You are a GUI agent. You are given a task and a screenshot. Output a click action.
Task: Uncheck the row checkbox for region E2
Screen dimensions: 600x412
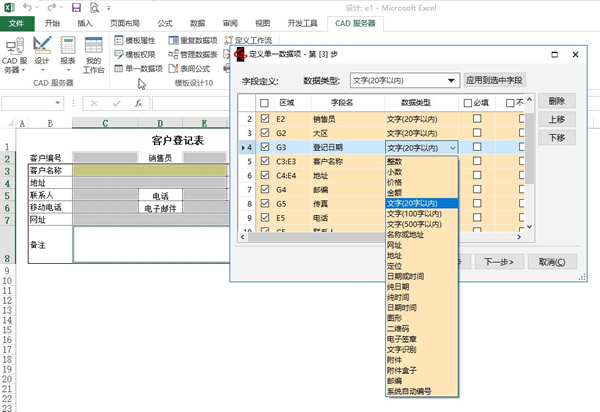tap(264, 118)
